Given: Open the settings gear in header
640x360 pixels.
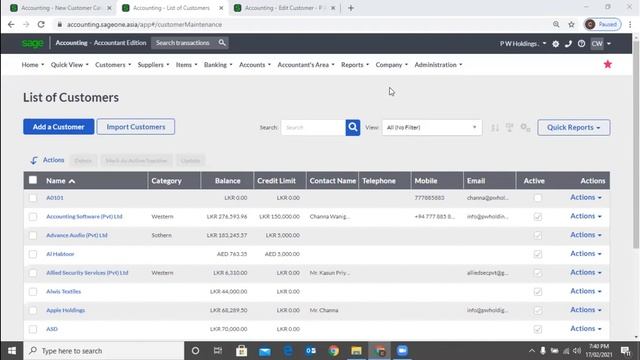Looking at the screenshot, I should (x=556, y=44).
